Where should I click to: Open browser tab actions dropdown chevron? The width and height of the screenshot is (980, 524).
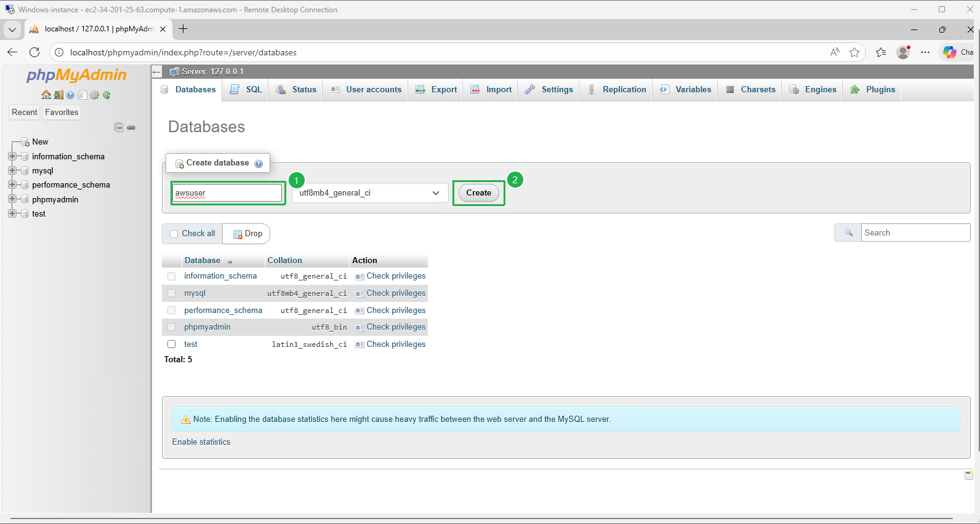pyautogui.click(x=12, y=29)
